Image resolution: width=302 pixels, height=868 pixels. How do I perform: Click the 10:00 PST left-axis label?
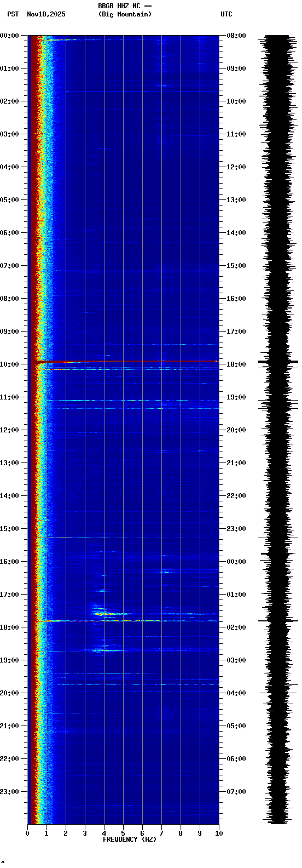9,364
